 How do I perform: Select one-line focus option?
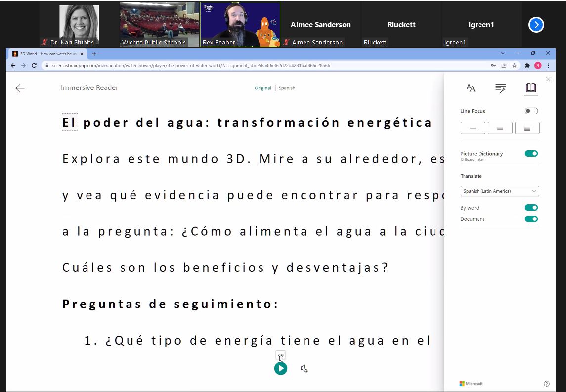pos(473,128)
